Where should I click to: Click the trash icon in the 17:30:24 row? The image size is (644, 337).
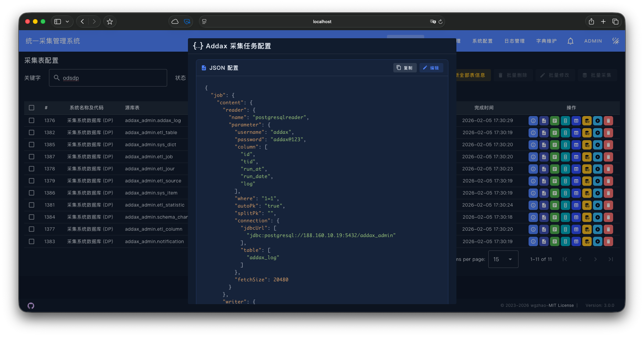[x=608, y=205]
